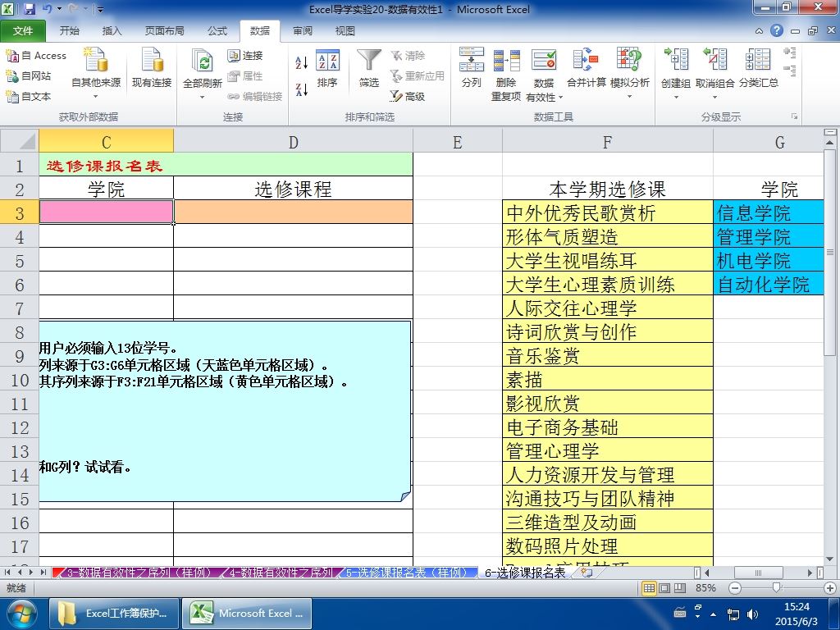Click the Data Validation (数据有效性) icon

(544, 60)
